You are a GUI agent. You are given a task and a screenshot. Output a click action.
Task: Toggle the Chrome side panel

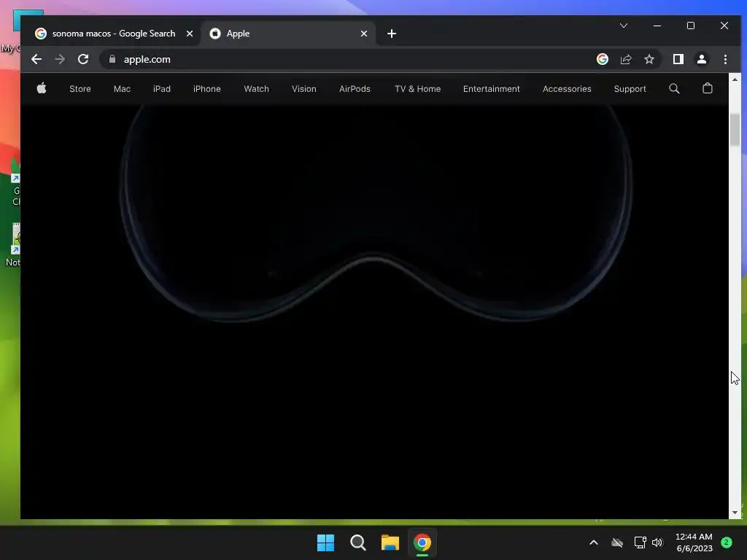(678, 59)
